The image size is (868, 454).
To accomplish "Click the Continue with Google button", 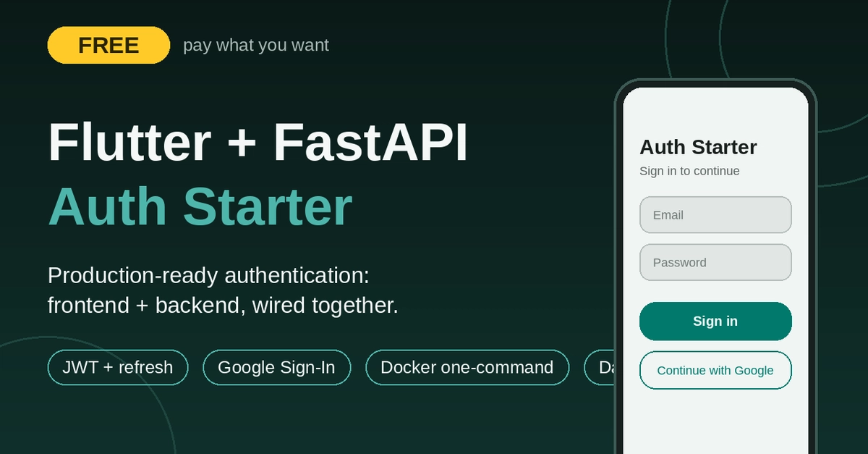I will coord(715,370).
